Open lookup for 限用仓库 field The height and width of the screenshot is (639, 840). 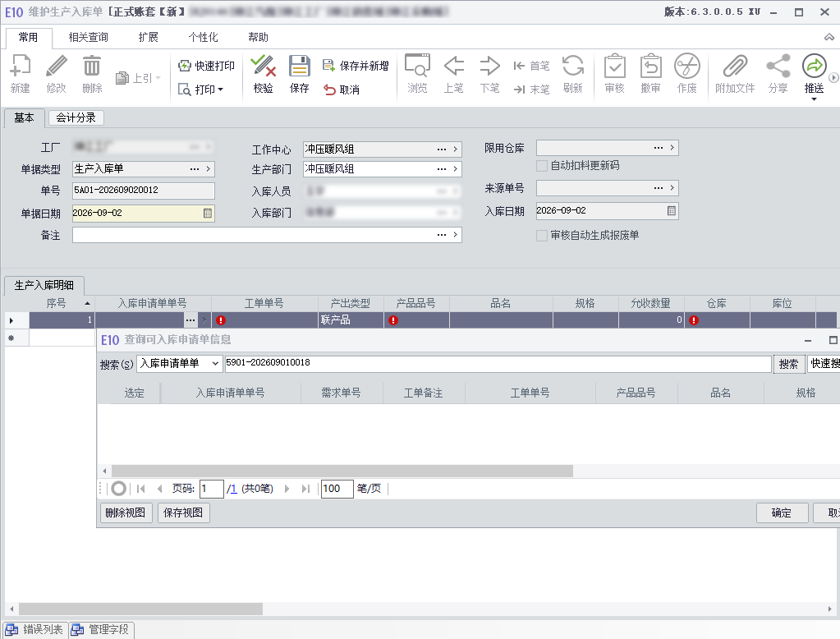point(659,148)
